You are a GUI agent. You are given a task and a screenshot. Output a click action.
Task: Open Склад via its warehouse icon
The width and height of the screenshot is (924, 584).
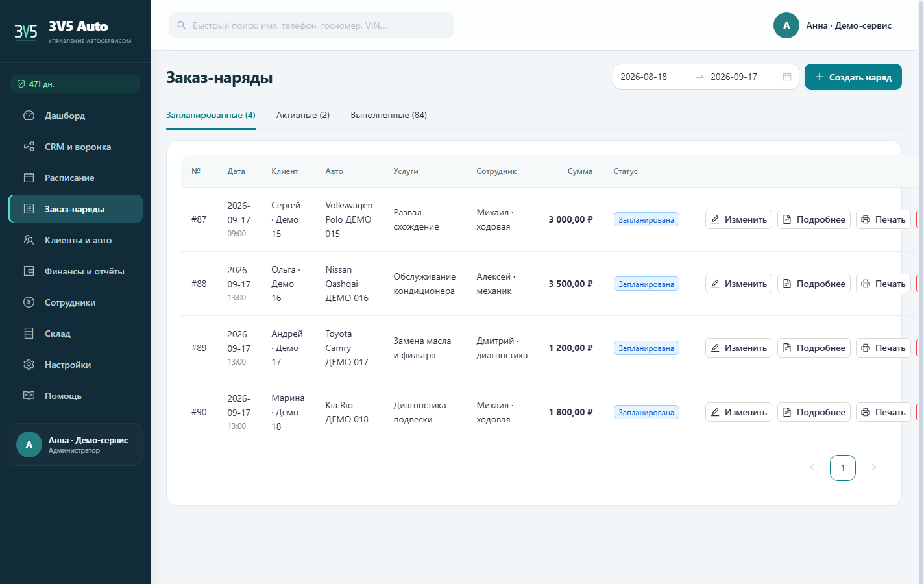coord(29,334)
